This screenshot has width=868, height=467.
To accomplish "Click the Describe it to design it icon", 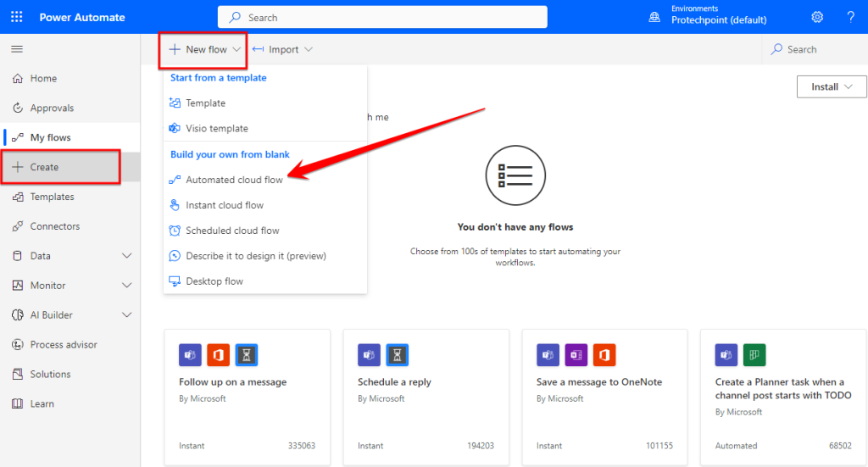I will pos(175,256).
